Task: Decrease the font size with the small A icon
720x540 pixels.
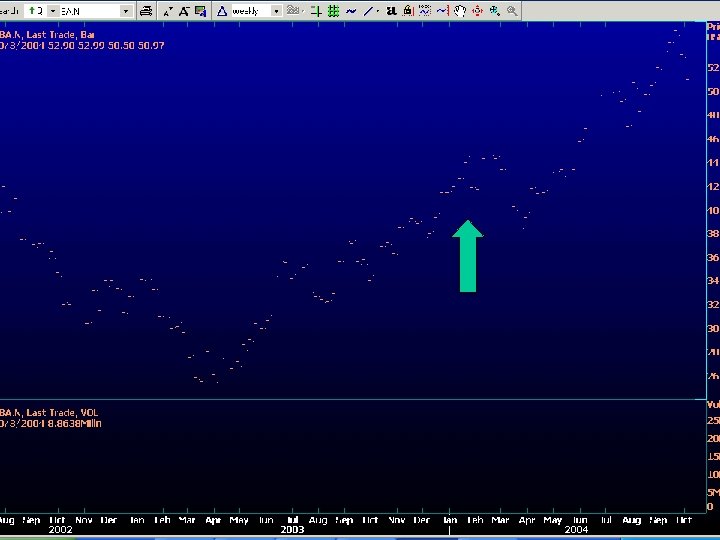Action: (168, 11)
